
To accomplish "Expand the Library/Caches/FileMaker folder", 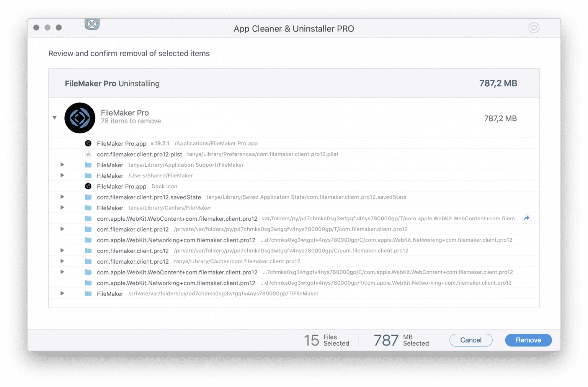I will pos(62,208).
